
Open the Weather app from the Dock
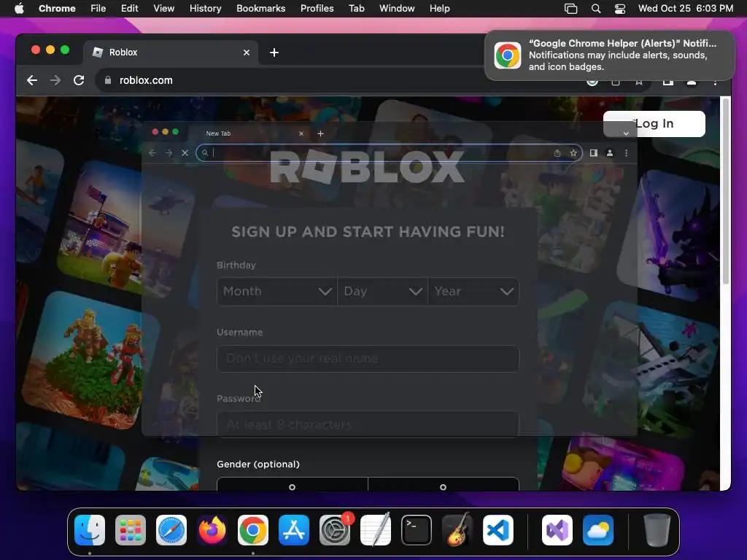598,530
